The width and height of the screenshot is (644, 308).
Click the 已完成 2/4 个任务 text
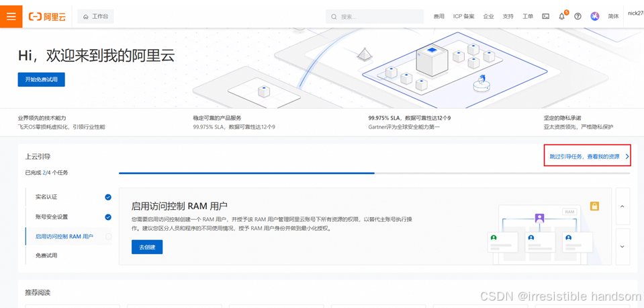point(47,173)
